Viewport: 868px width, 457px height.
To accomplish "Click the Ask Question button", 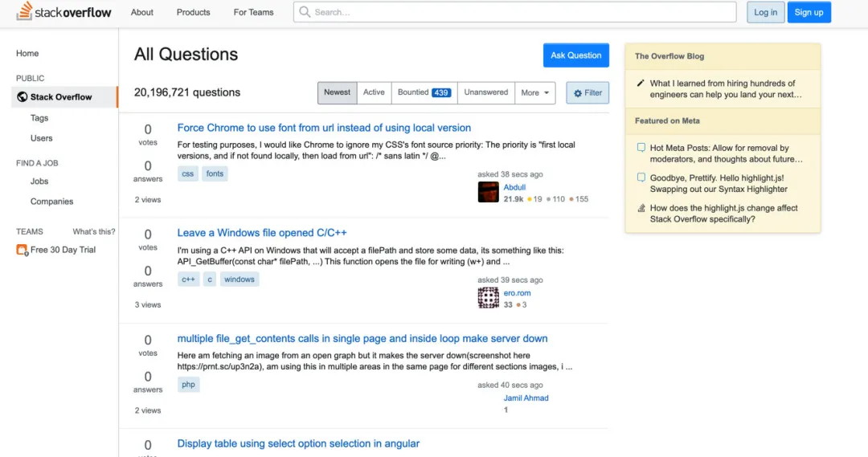I will coord(575,55).
